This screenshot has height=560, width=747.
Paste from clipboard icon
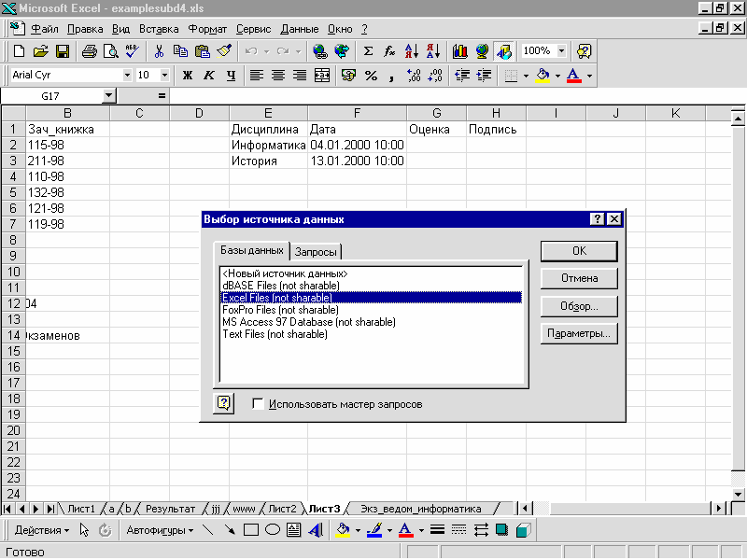click(202, 51)
